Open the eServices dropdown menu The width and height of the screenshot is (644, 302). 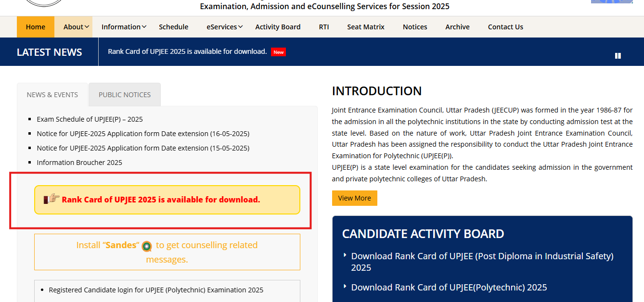(224, 27)
